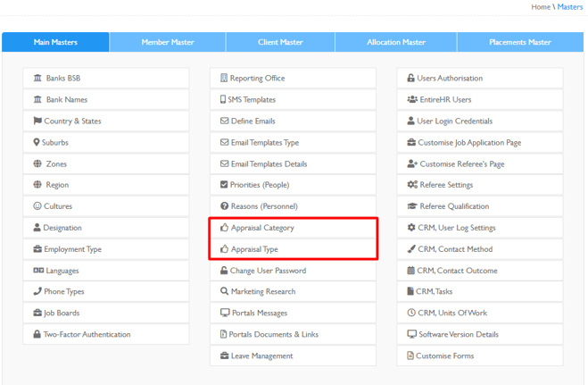Click the flag icon for Country & States
This screenshot has width=588, height=385.
click(x=37, y=121)
